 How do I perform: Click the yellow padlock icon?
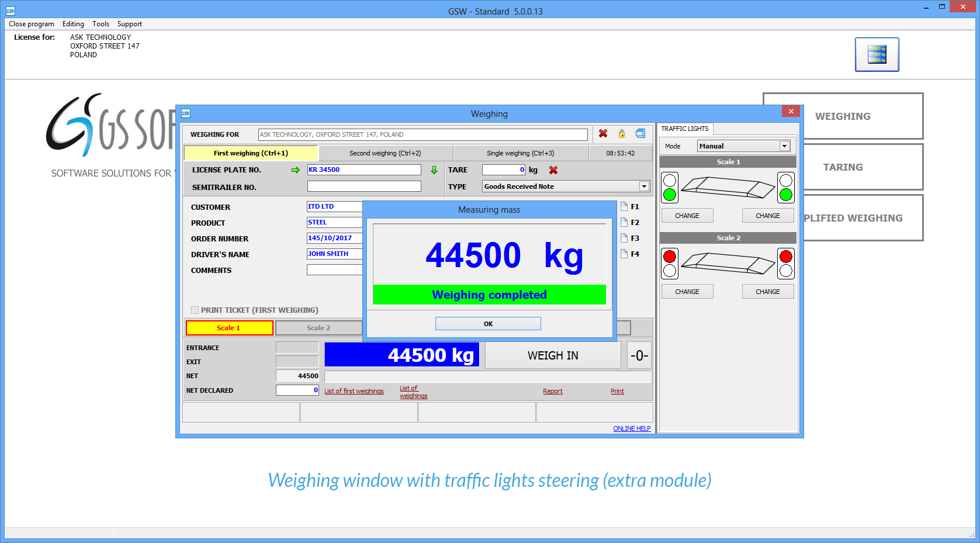click(622, 134)
